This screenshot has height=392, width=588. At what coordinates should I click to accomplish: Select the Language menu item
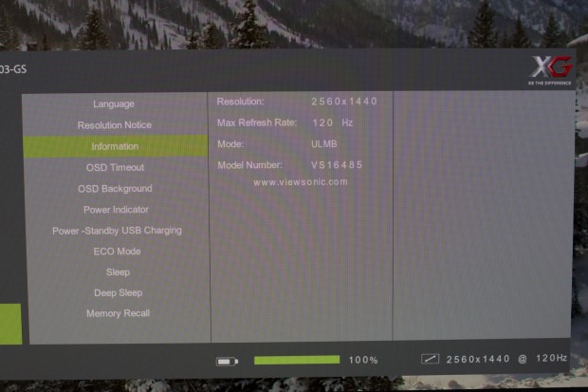(x=114, y=103)
